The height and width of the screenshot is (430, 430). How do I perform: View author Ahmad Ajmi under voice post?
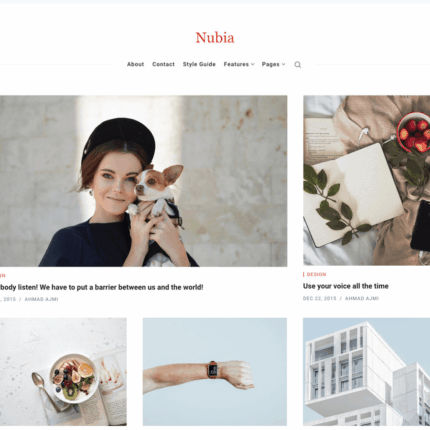(x=362, y=298)
